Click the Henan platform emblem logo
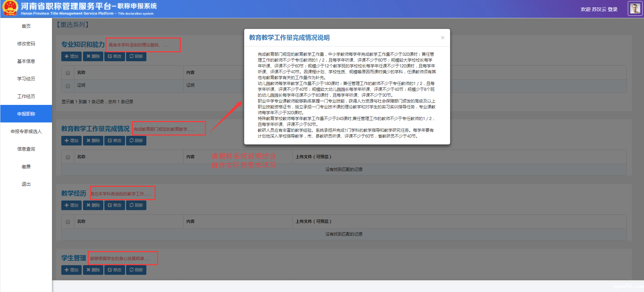Viewport: 644px width, 292px height. click(x=10, y=8)
